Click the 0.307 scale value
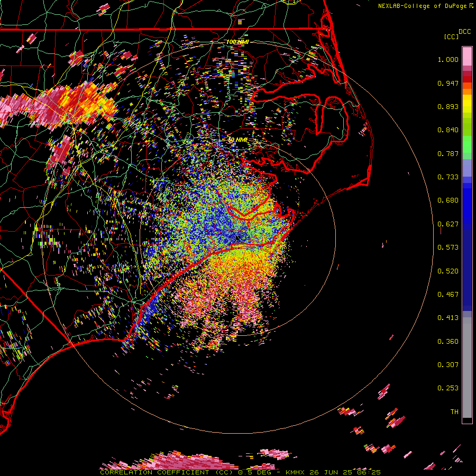 448,365
